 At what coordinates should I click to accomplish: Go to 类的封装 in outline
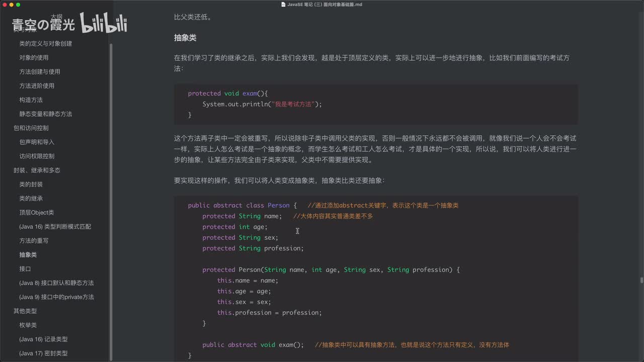pos(31,185)
